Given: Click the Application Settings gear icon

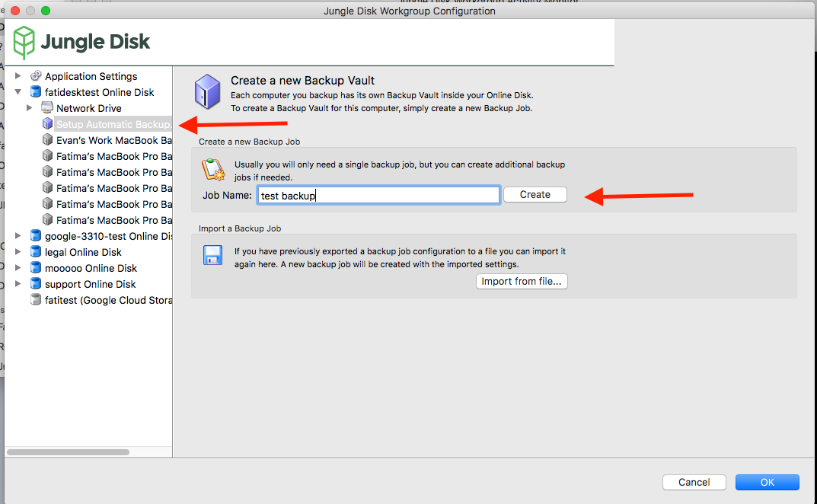Looking at the screenshot, I should [36, 76].
